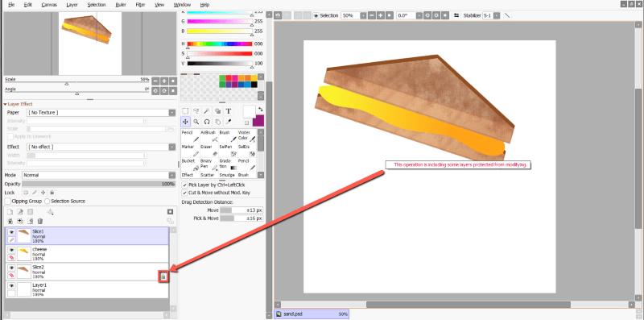
Task: Choose the Zoom magnifier tool
Action: pyautogui.click(x=196, y=122)
